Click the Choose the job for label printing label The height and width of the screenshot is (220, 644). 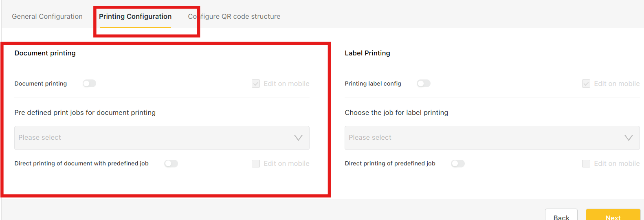point(396,112)
